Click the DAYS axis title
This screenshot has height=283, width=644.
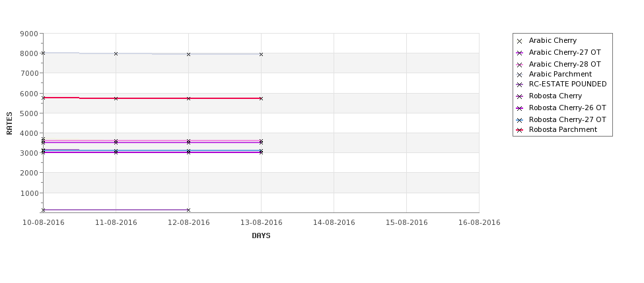click(261, 236)
